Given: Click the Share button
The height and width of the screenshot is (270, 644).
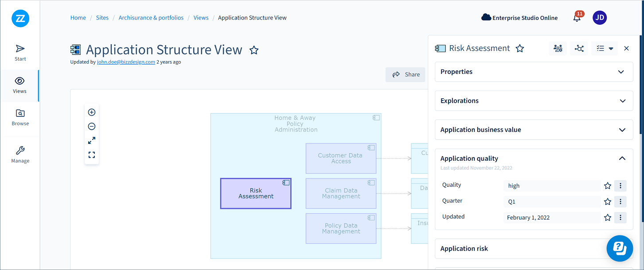Looking at the screenshot, I should tap(406, 75).
